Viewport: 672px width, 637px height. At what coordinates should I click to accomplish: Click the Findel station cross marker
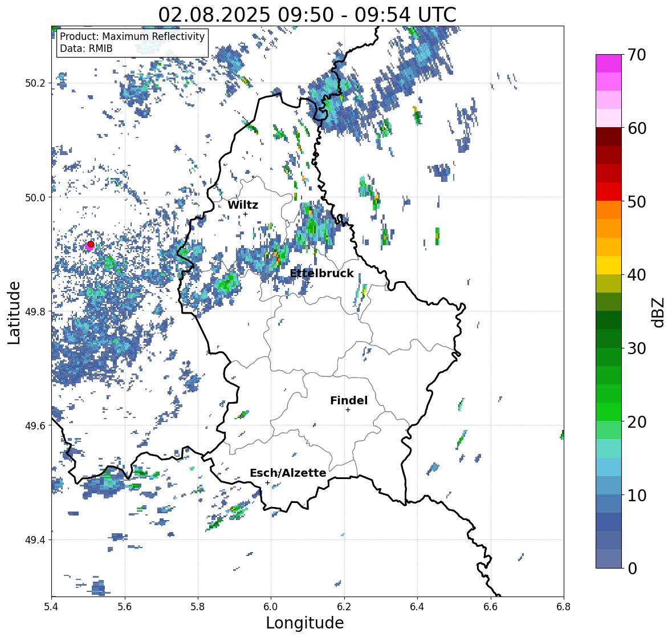click(348, 410)
